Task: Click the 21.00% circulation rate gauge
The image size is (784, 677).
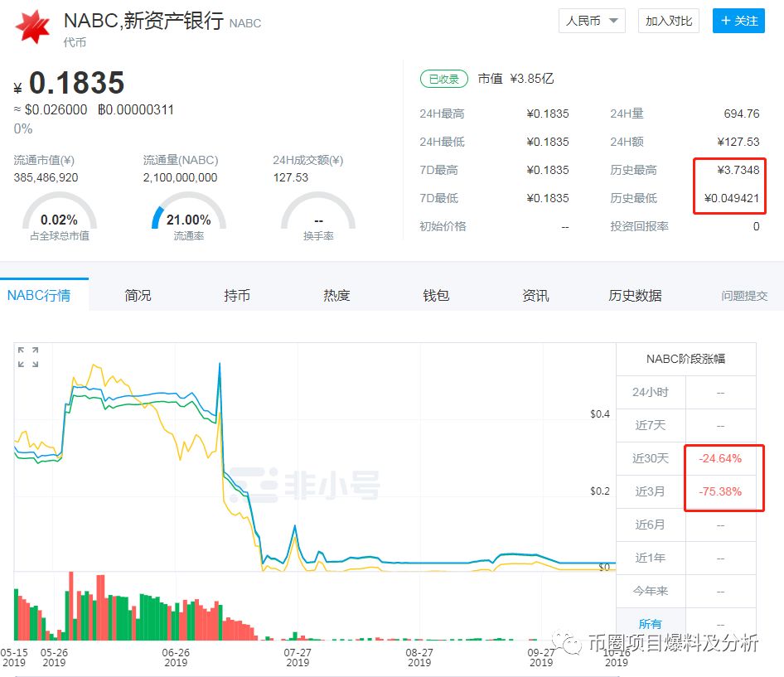Action: tap(188, 216)
